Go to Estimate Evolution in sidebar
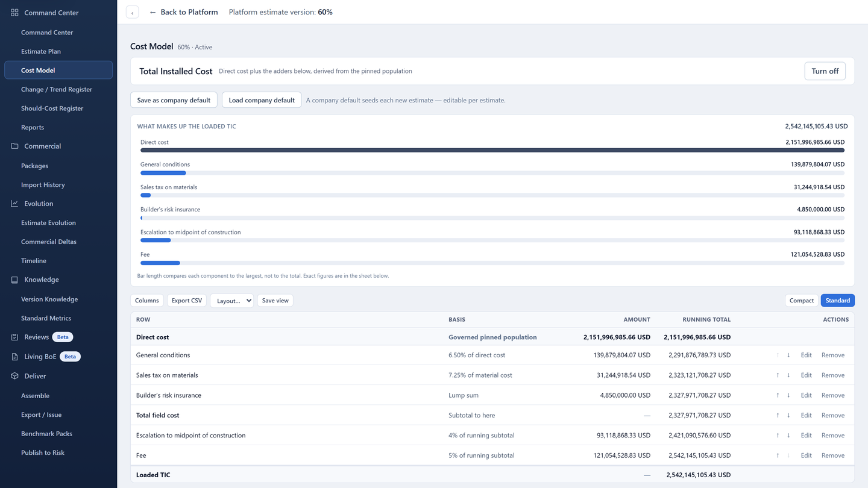 click(x=48, y=223)
